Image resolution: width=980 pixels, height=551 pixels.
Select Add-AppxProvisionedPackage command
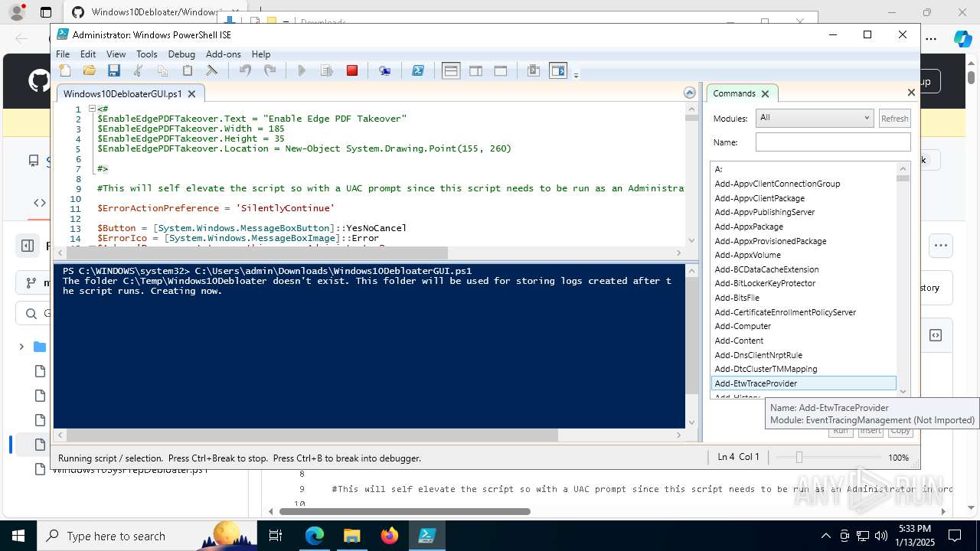coord(803,241)
